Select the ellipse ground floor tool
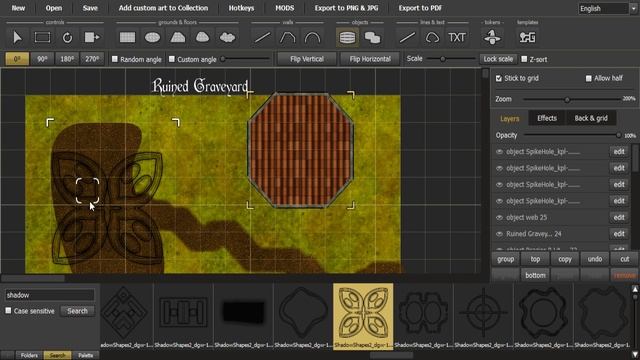 (152, 38)
